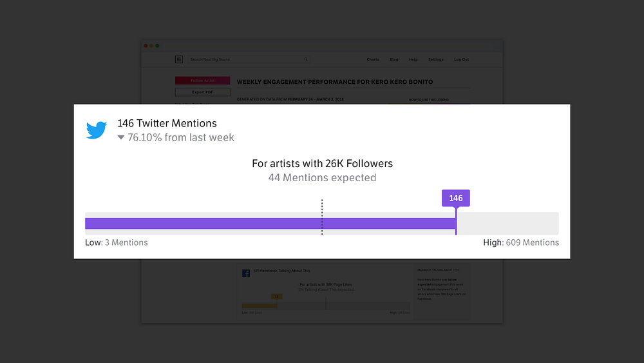Click the Log Out link
The height and width of the screenshot is (363, 644).
[461, 59]
